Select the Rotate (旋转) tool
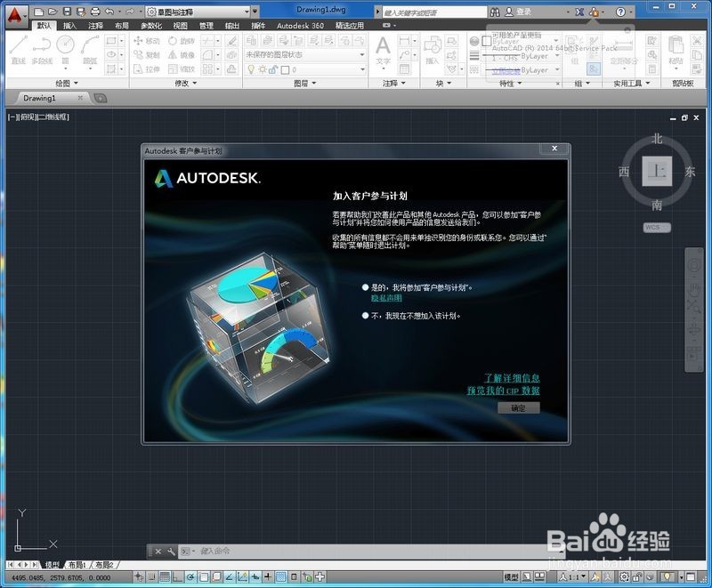Viewport: 712px width, 588px height. point(182,41)
